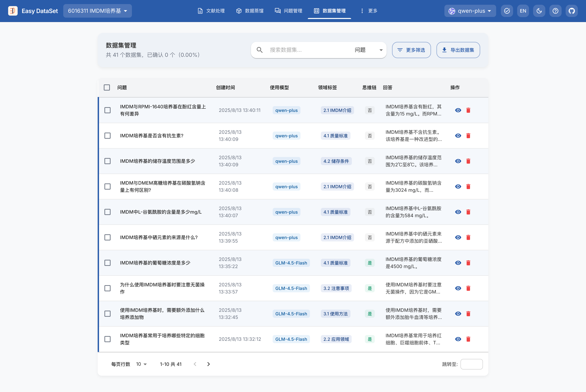Viewport: 586px width, 392px height.
Task: Delete the 葡萄糖浓度 row
Action: 468,263
